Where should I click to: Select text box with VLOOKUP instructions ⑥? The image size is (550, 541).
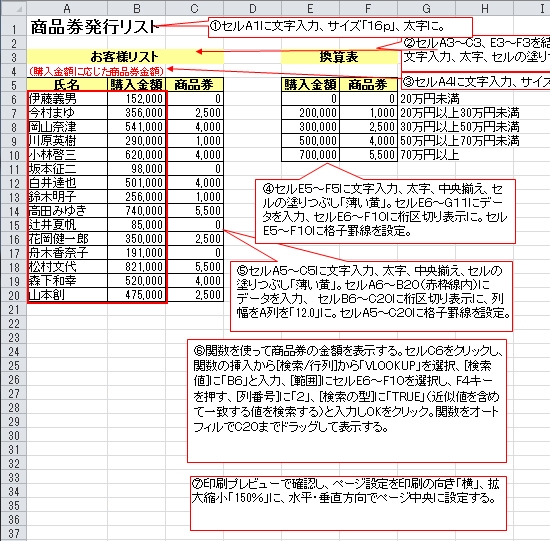347,401
